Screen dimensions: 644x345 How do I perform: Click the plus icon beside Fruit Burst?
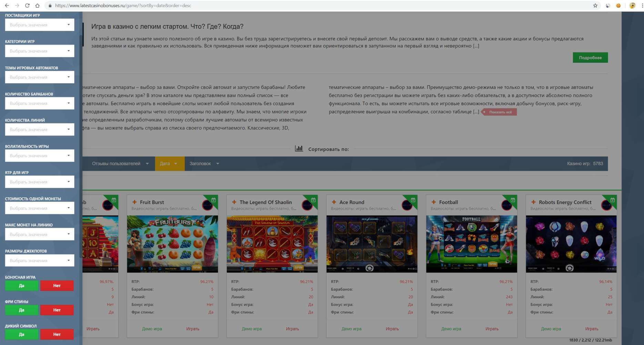pos(134,202)
